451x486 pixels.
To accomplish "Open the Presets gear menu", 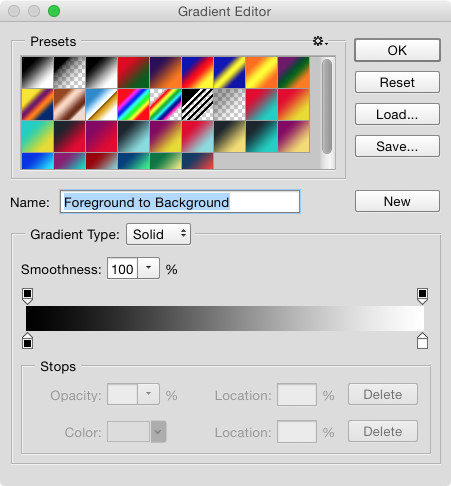I will tap(320, 41).
